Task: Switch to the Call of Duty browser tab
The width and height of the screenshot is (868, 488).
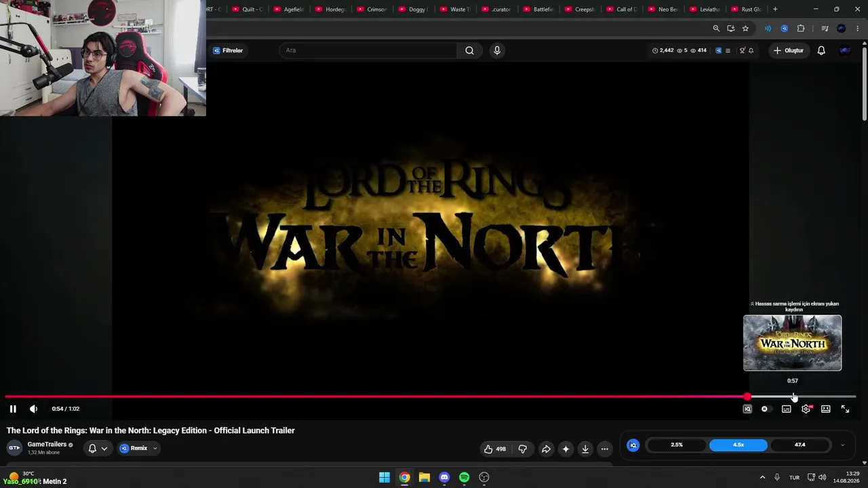Action: coord(621,9)
